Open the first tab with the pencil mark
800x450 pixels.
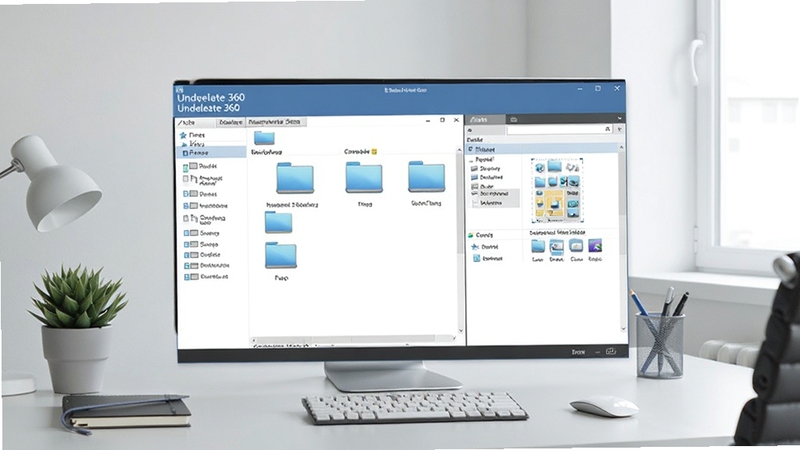point(195,122)
